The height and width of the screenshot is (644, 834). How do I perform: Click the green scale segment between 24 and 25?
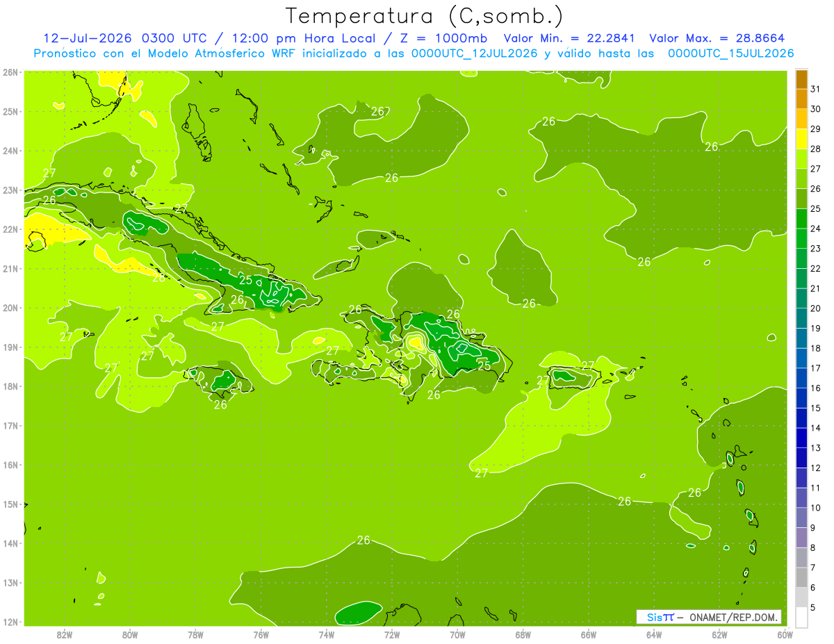[801, 218]
